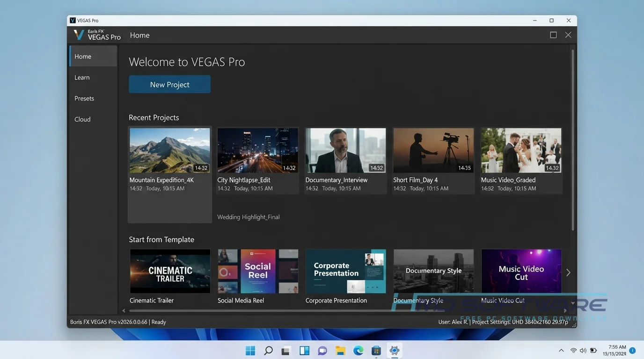This screenshot has width=644, height=359.
Task: Close the Home welcome panel
Action: 568,35
